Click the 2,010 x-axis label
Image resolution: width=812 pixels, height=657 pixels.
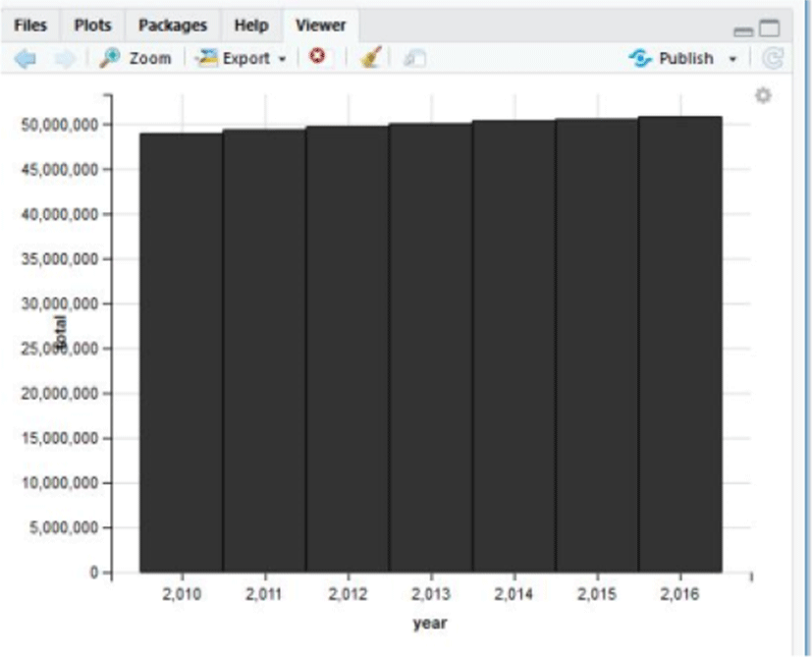182,594
